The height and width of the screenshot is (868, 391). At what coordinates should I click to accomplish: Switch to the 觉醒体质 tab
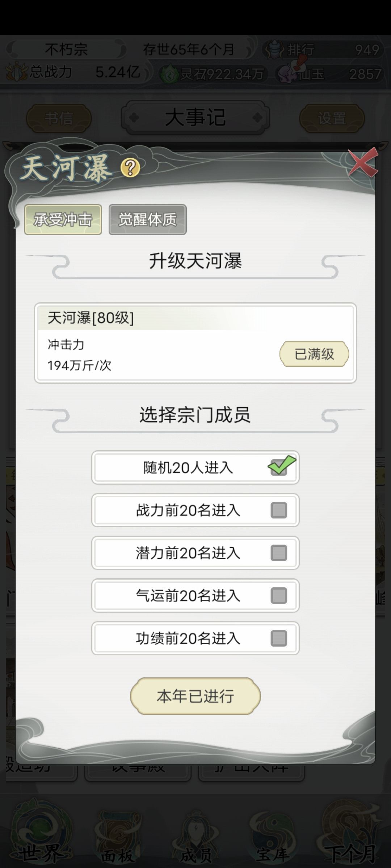coord(147,220)
